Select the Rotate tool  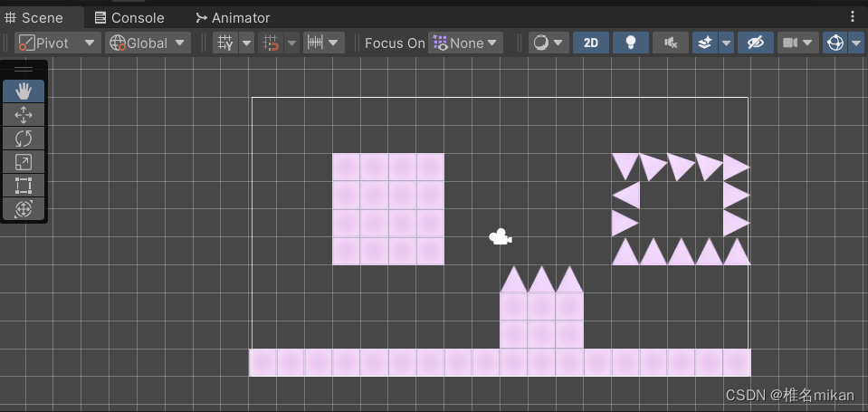point(24,139)
